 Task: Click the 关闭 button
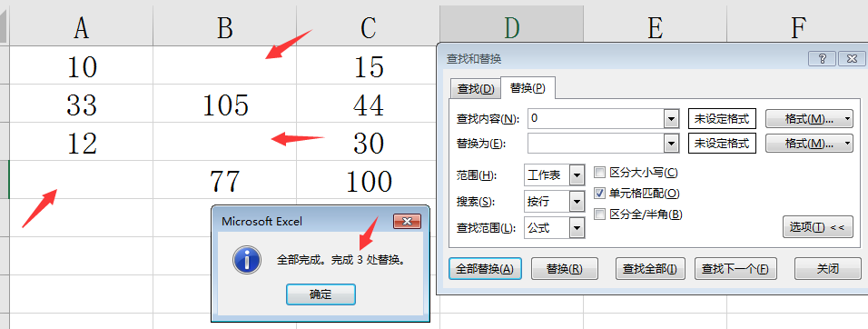tap(827, 269)
